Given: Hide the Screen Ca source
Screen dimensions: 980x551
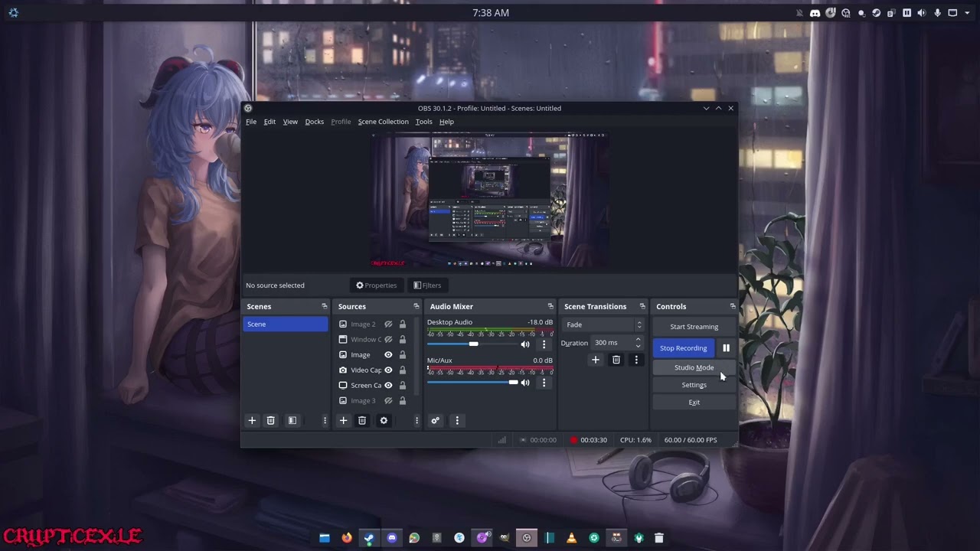Looking at the screenshot, I should click(388, 386).
